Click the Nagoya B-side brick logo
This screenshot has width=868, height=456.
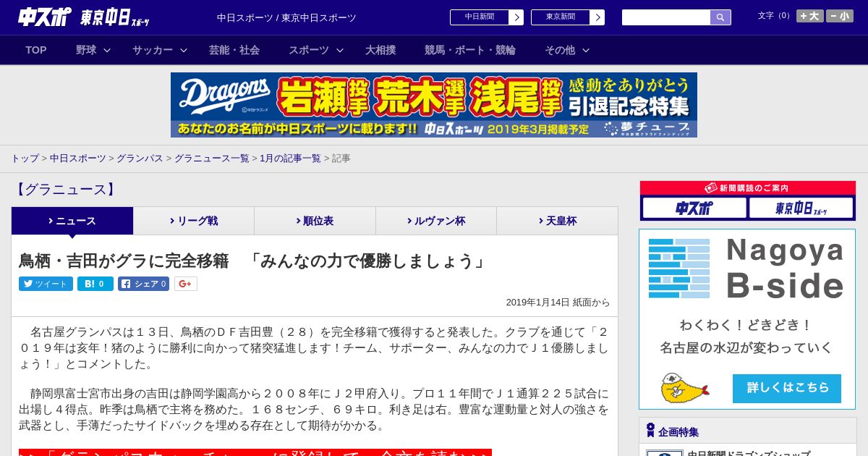679,268
